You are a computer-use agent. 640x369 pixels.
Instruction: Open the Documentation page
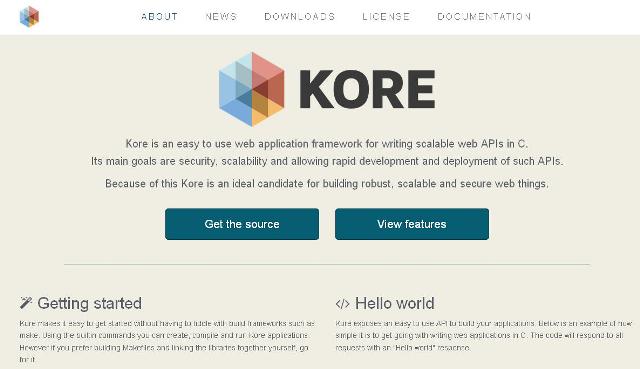pos(484,16)
